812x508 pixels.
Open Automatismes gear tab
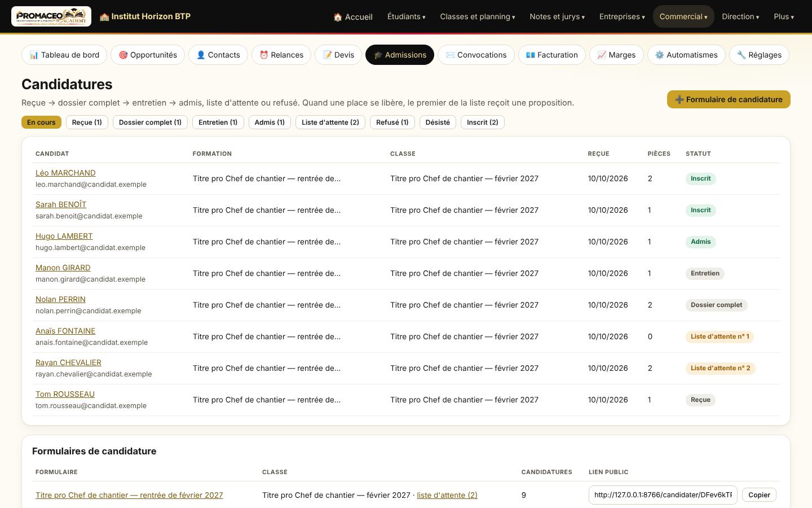(x=686, y=55)
